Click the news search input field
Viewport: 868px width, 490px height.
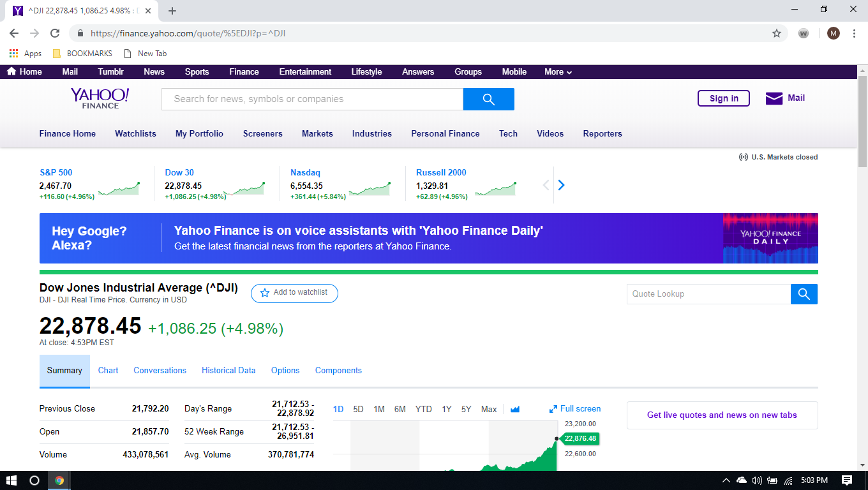coord(312,99)
